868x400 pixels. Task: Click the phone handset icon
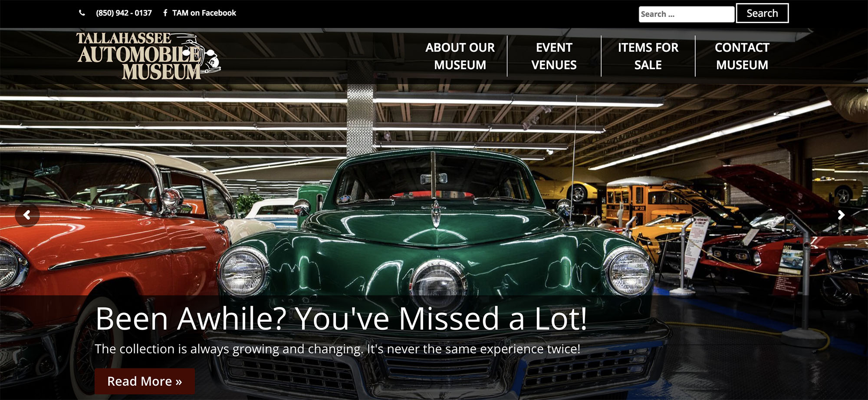[x=82, y=13]
